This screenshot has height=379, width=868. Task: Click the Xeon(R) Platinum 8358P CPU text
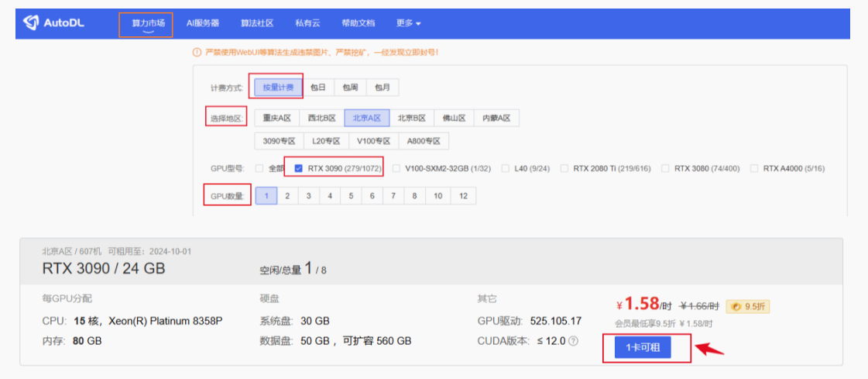(166, 321)
